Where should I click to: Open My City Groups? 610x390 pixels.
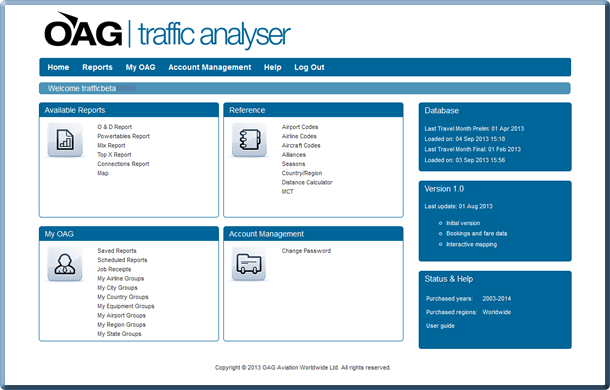tap(117, 288)
